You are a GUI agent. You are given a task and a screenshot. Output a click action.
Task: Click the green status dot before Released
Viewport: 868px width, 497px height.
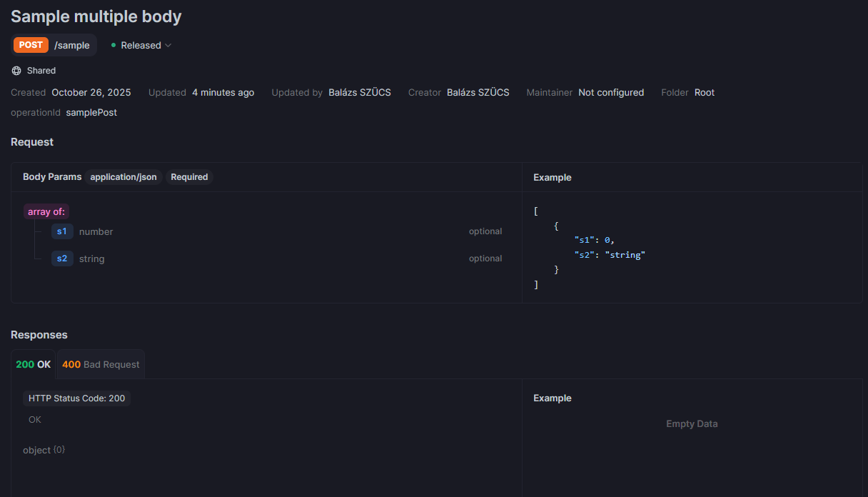[113, 45]
